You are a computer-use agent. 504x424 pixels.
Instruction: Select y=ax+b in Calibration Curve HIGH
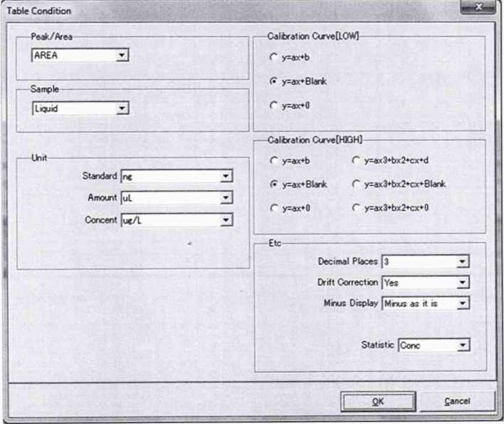[x=274, y=161]
